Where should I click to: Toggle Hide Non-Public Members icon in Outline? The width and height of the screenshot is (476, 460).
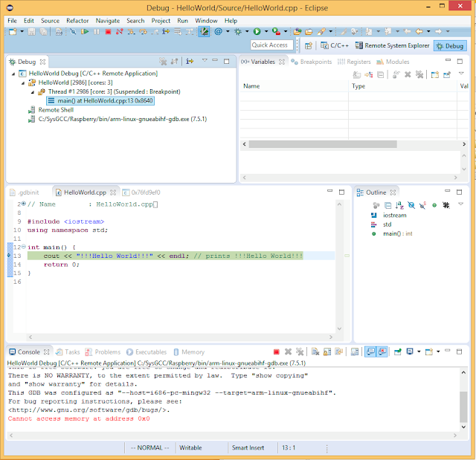pyautogui.click(x=434, y=205)
